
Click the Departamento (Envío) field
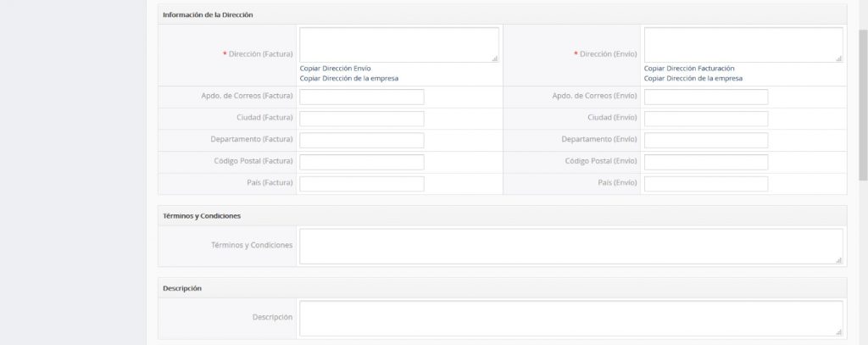[x=705, y=140]
